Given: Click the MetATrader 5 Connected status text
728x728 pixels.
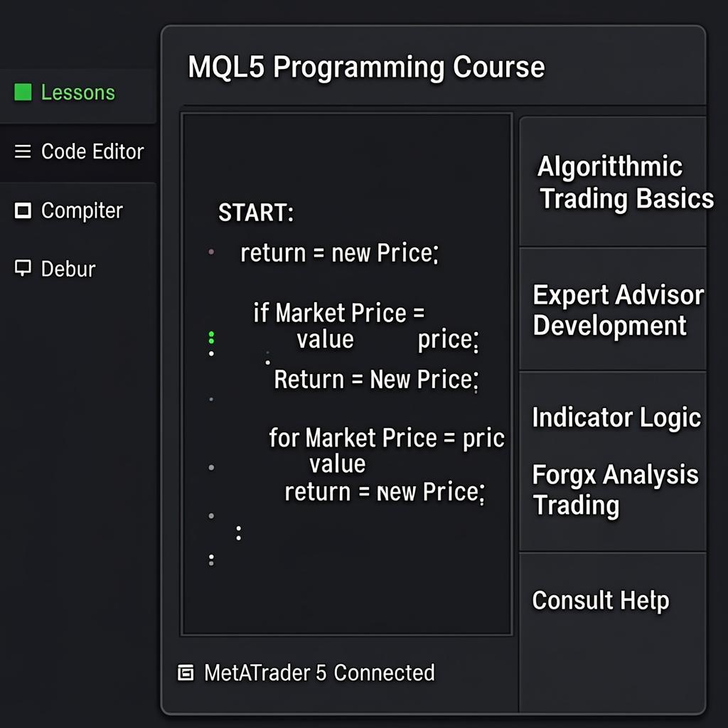Looking at the screenshot, I should [x=319, y=673].
